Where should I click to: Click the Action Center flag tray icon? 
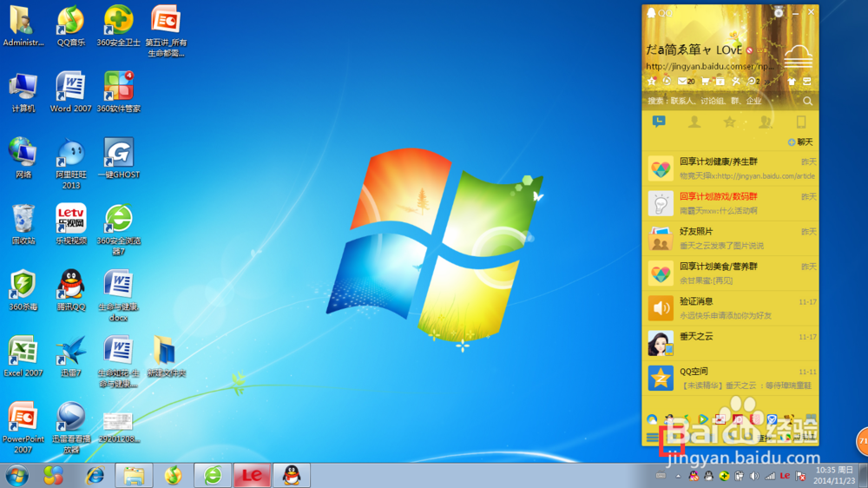coord(800,476)
